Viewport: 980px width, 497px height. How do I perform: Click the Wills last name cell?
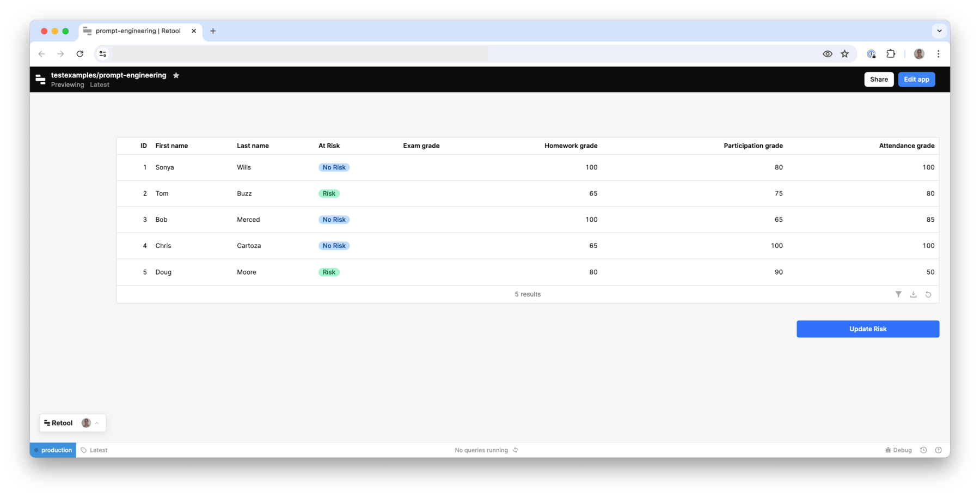coord(244,167)
